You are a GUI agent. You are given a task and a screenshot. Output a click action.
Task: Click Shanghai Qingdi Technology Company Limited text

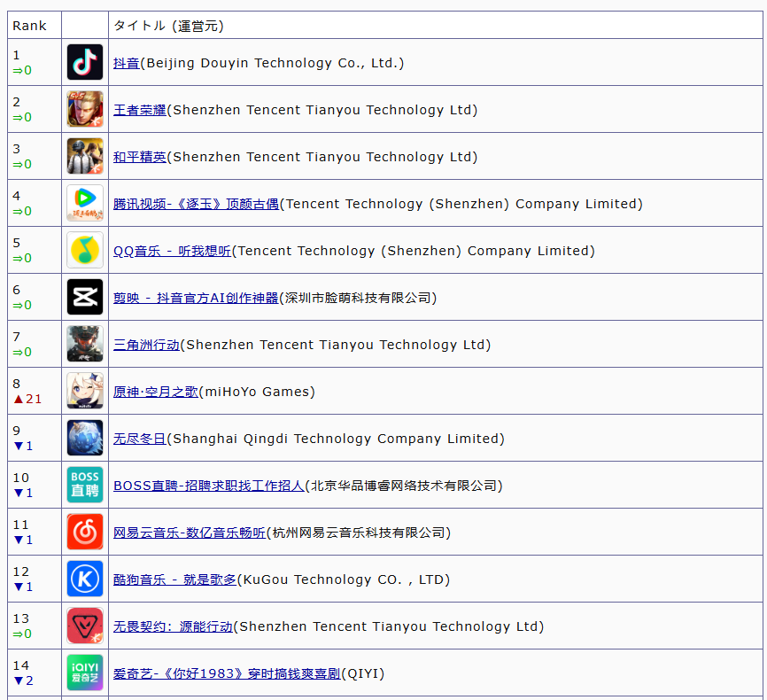(336, 439)
